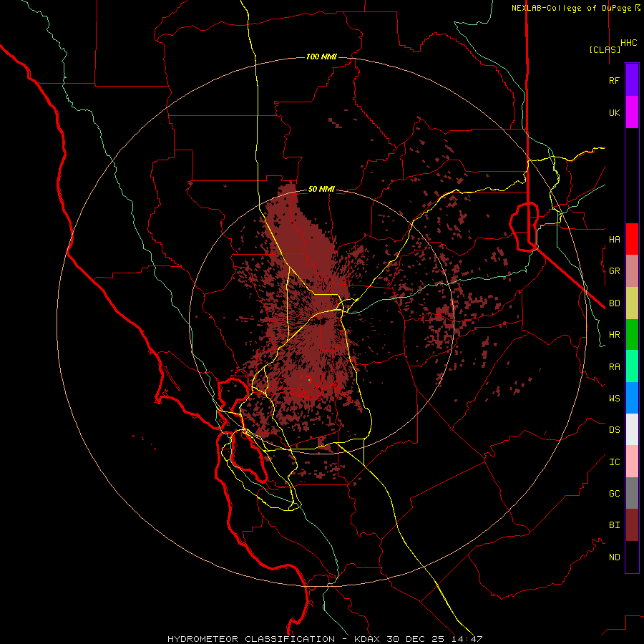This screenshot has width=644, height=644.
Task: Click the gray GC legend swatch
Action: click(x=632, y=493)
